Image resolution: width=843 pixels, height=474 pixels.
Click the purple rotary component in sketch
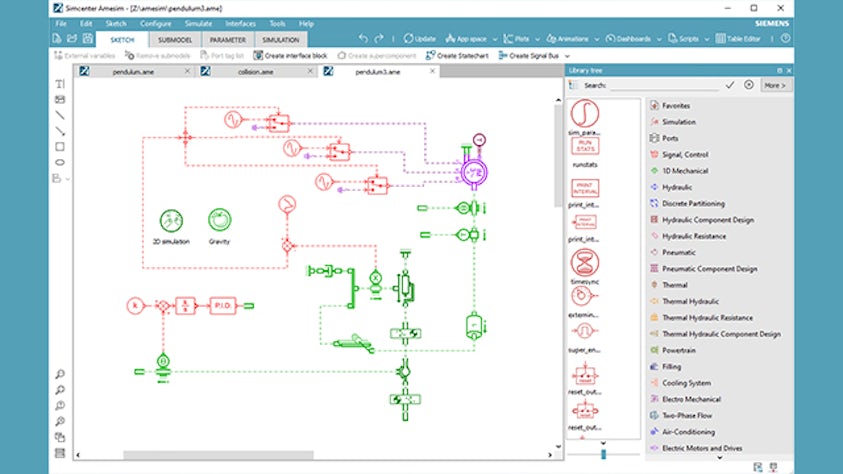(x=474, y=173)
